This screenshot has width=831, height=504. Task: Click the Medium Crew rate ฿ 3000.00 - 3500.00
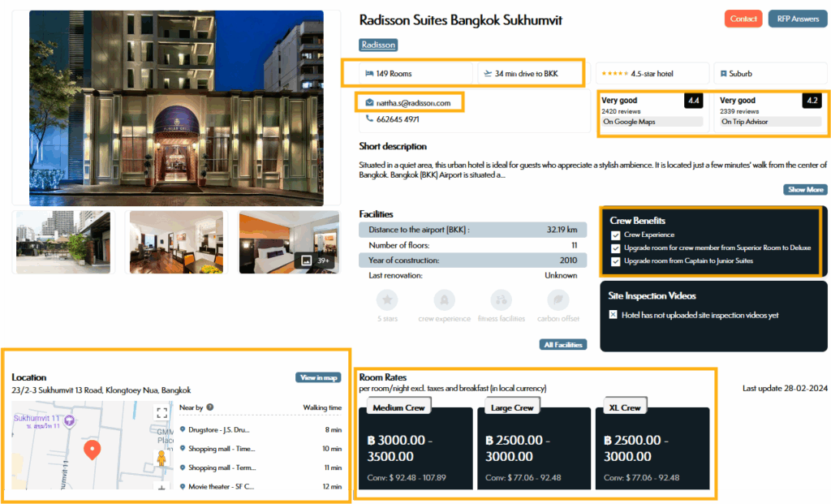[x=400, y=448]
